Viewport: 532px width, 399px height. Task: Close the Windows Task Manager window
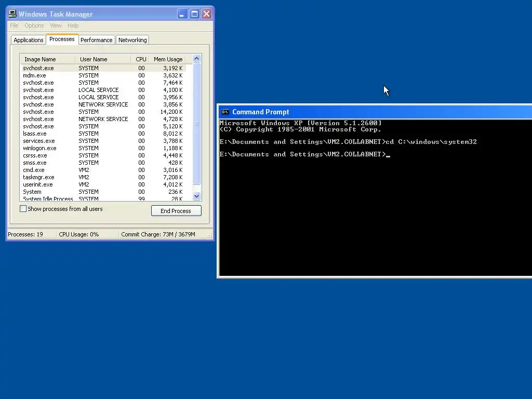tap(206, 14)
